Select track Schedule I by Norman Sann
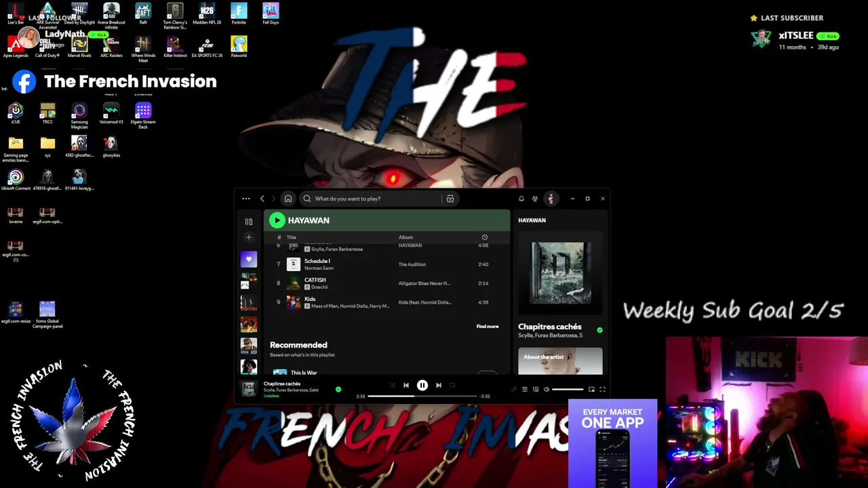Screen dimensions: 868x488 pos(387,264)
